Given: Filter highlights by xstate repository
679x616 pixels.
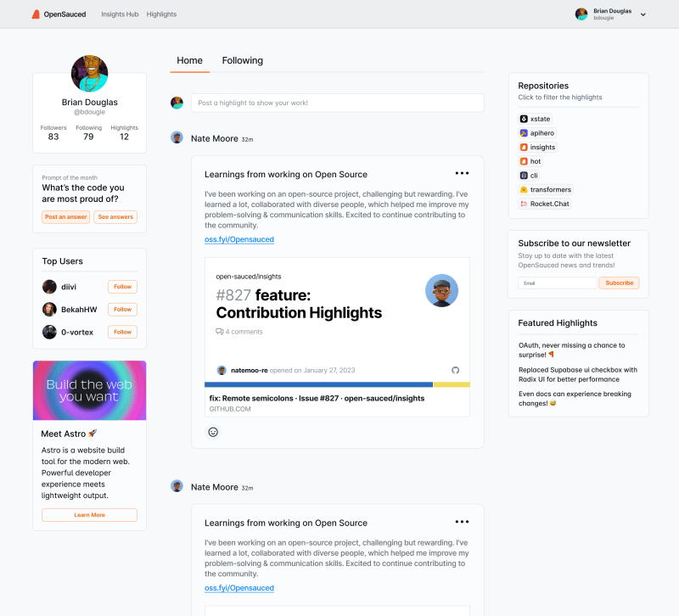Looking at the screenshot, I should [536, 119].
